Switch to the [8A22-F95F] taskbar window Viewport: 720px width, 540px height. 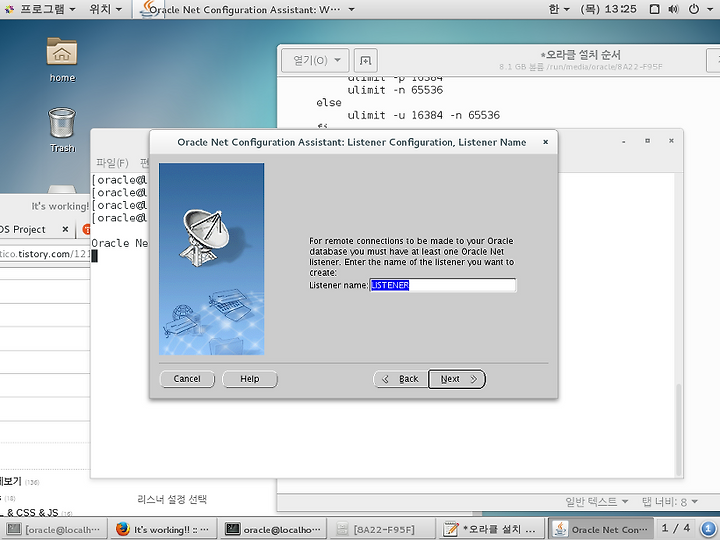(383, 529)
